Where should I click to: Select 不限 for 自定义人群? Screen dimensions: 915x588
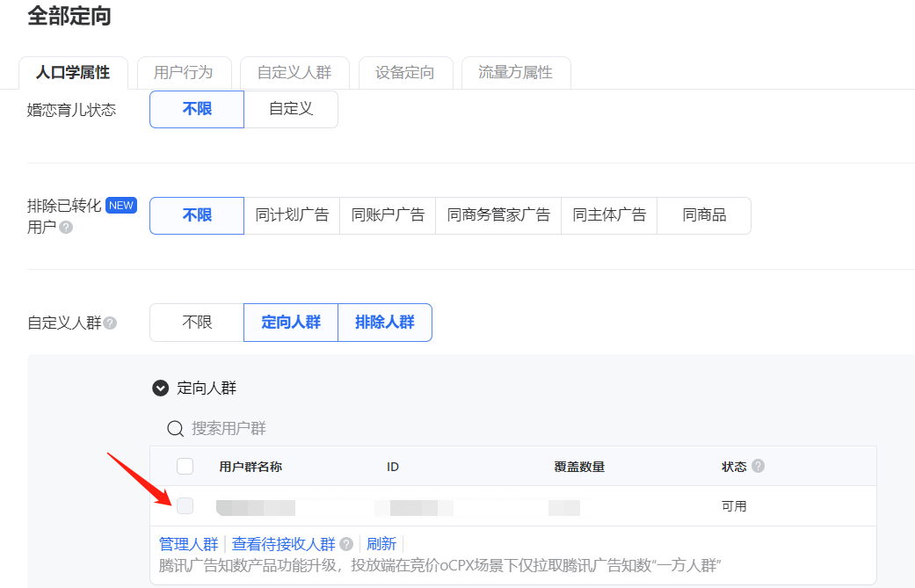197,322
